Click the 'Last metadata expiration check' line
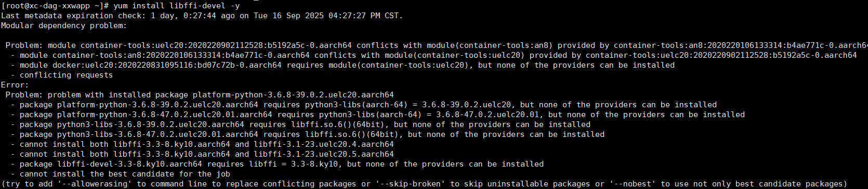 [x=202, y=16]
